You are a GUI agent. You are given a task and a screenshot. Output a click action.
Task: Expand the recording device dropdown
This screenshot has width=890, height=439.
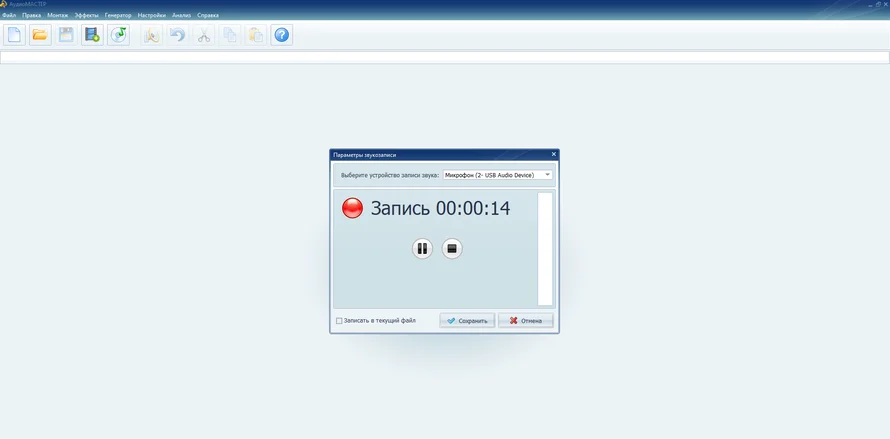coord(548,175)
